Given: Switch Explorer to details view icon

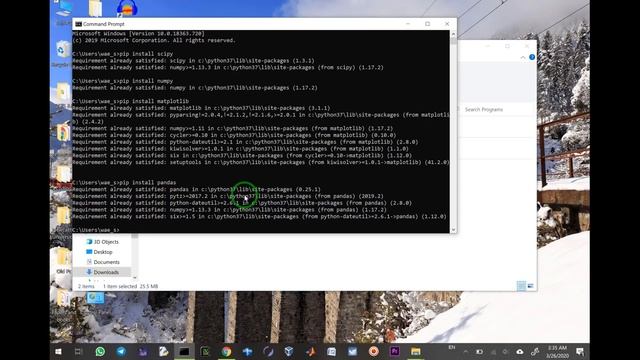Looking at the screenshot, I should [x=521, y=286].
